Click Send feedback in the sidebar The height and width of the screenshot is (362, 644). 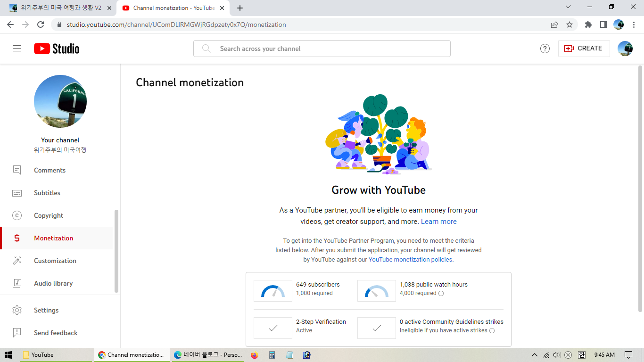click(x=57, y=333)
